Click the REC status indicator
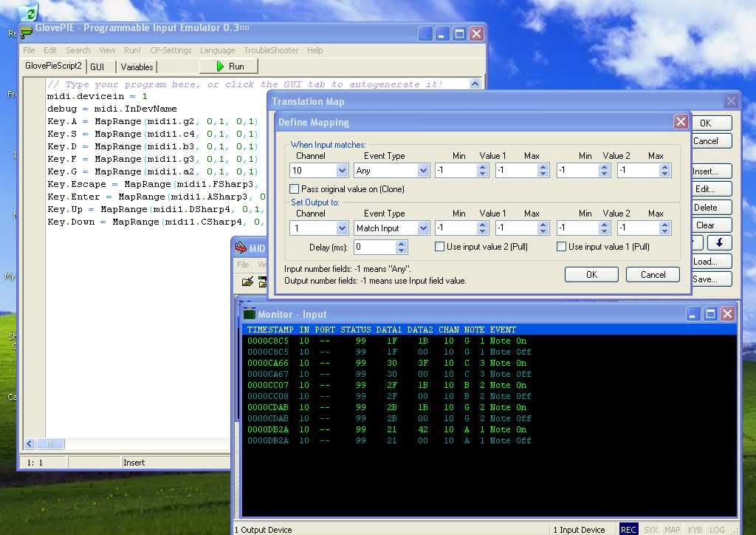Image resolution: width=756 pixels, height=535 pixels. (628, 530)
